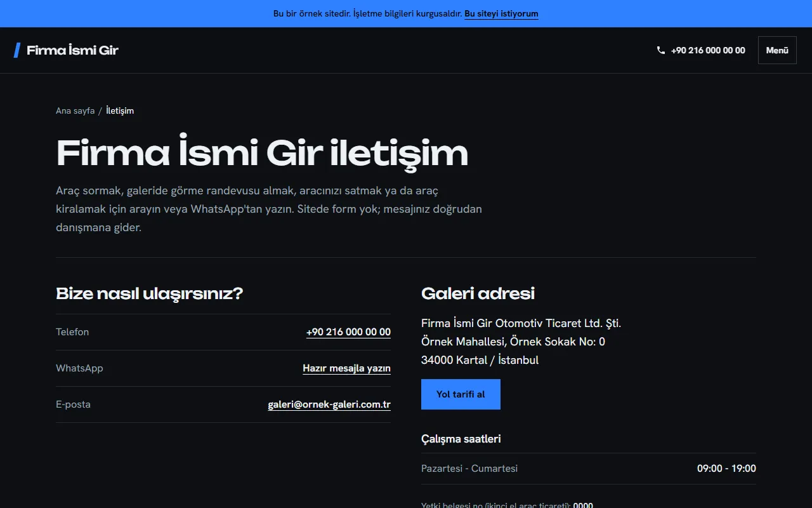Click phone number in Telefon row

[348, 332]
